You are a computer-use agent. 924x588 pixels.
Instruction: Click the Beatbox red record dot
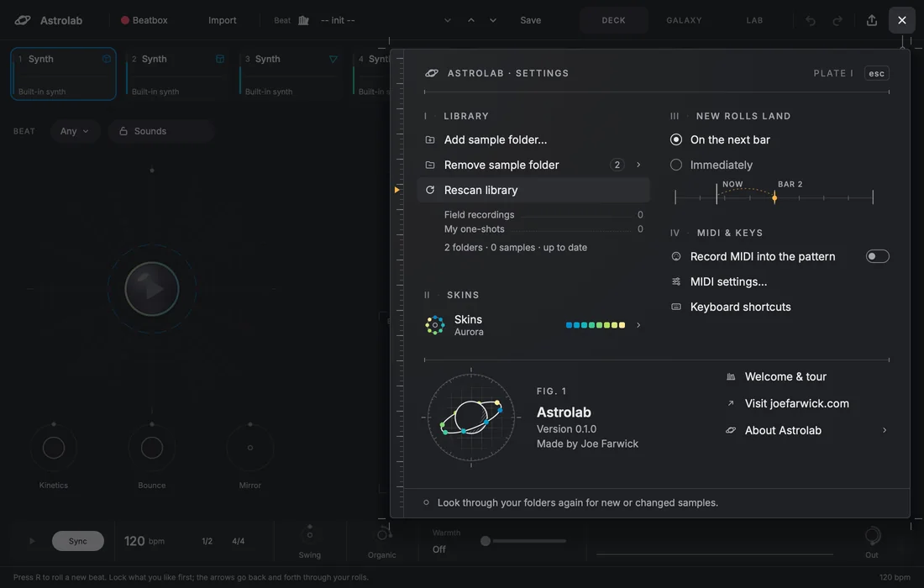click(125, 20)
